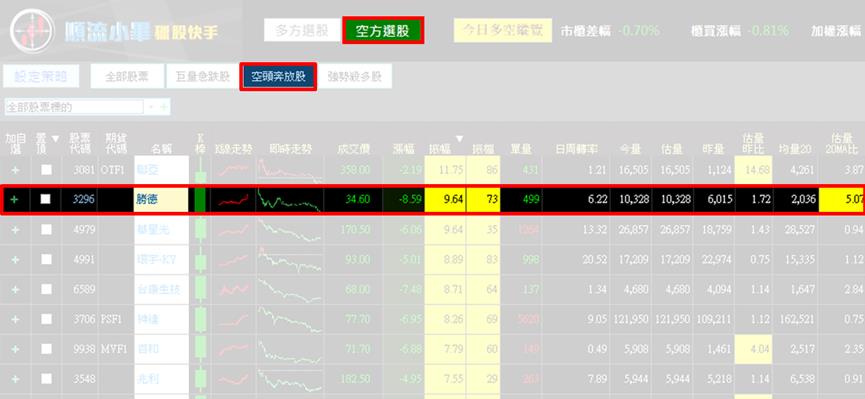Click plus button beside stock filter box
865x399 pixels.
tap(164, 107)
